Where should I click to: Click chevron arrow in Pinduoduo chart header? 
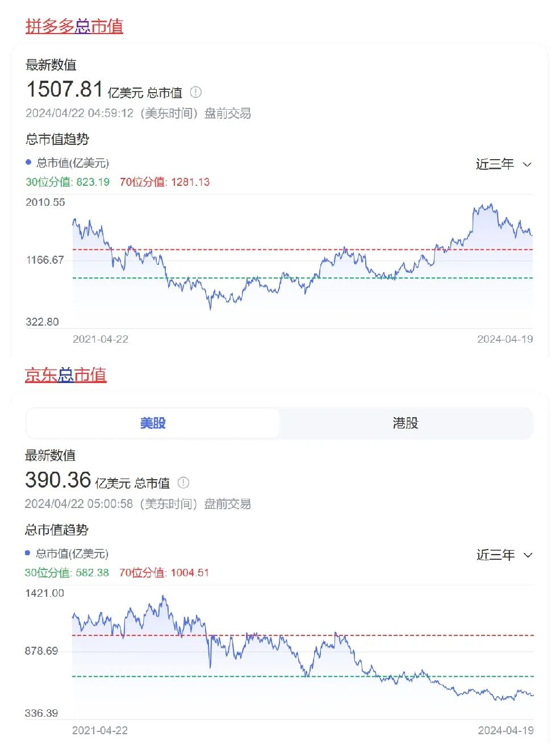point(527,165)
